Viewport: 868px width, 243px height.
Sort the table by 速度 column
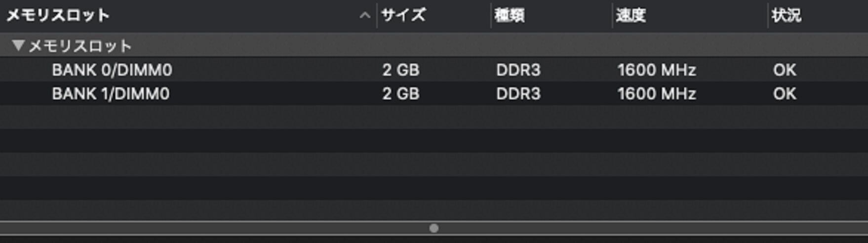(x=631, y=15)
